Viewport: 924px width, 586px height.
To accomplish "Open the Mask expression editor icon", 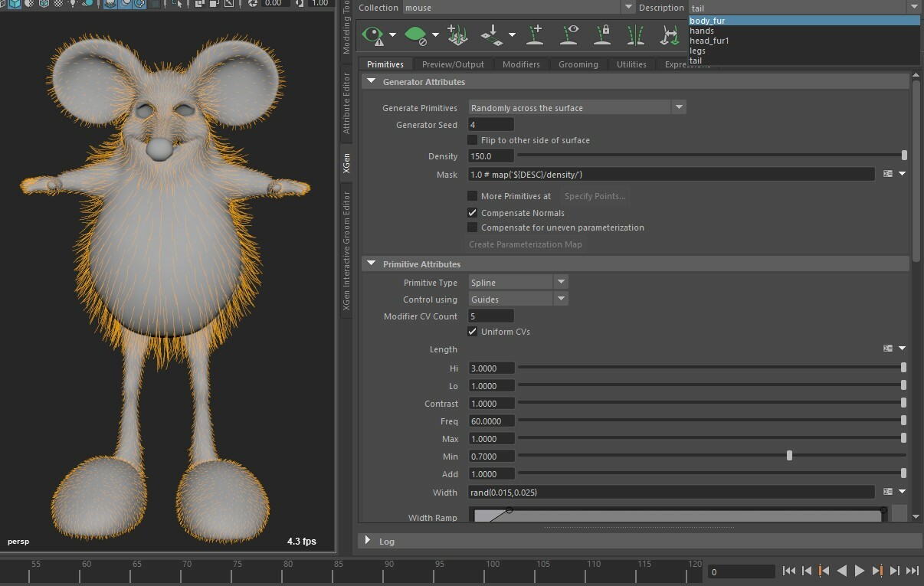I will (x=888, y=174).
